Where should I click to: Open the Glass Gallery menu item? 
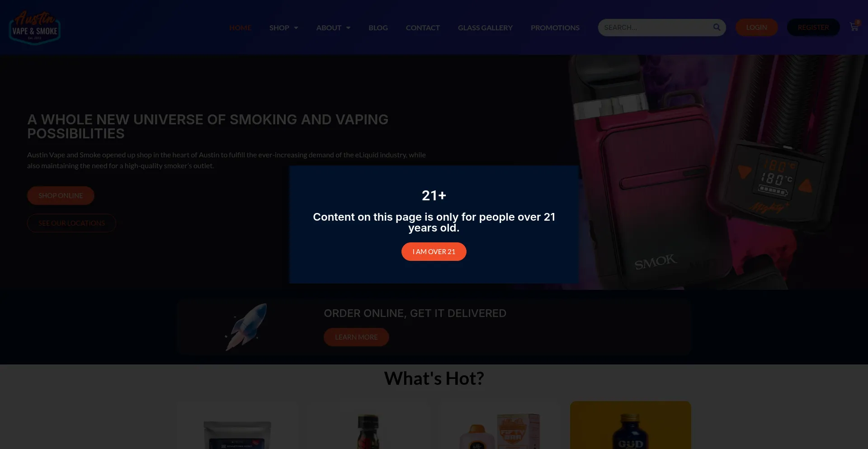tap(485, 28)
